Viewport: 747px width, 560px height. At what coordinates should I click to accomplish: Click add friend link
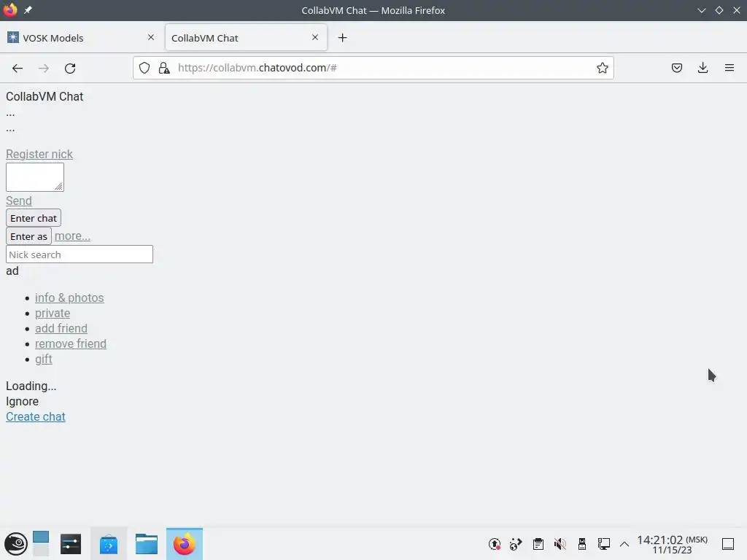[x=61, y=328]
